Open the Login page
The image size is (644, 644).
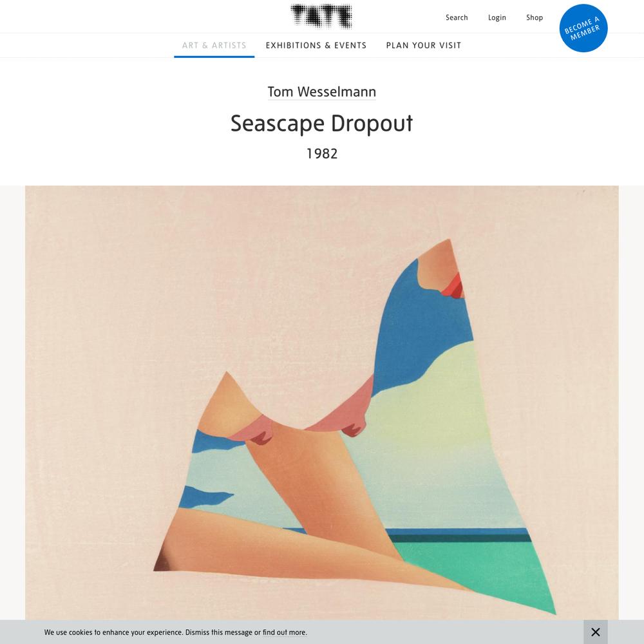[497, 17]
